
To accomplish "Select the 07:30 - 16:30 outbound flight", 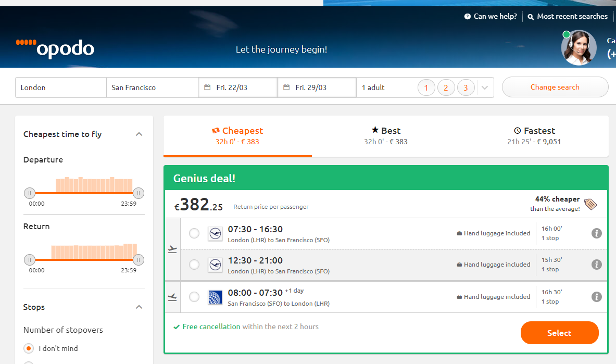I will [x=194, y=234].
